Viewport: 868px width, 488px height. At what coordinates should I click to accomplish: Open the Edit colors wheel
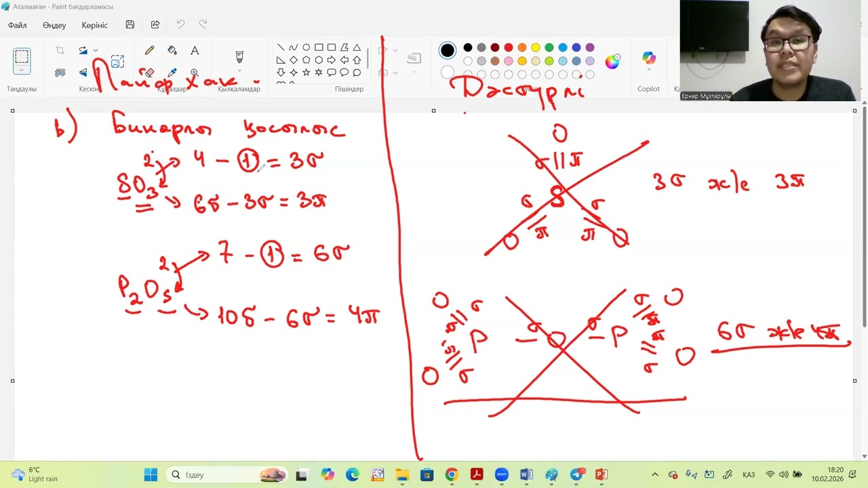pyautogui.click(x=612, y=62)
